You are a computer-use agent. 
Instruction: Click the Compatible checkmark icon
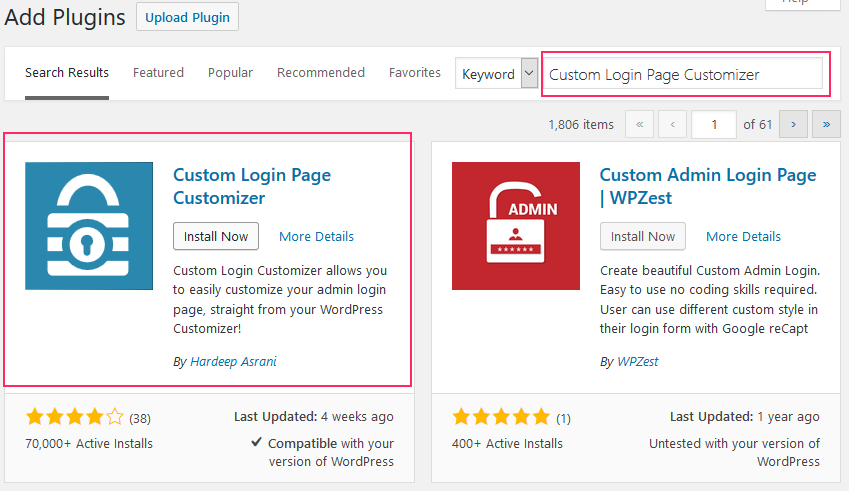point(257,442)
